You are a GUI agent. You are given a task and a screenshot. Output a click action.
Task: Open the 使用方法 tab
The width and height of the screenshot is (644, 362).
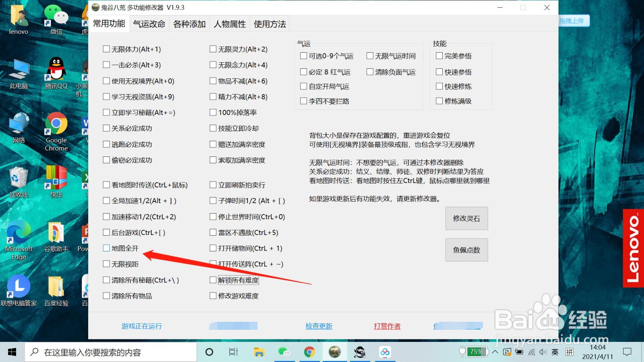point(270,24)
